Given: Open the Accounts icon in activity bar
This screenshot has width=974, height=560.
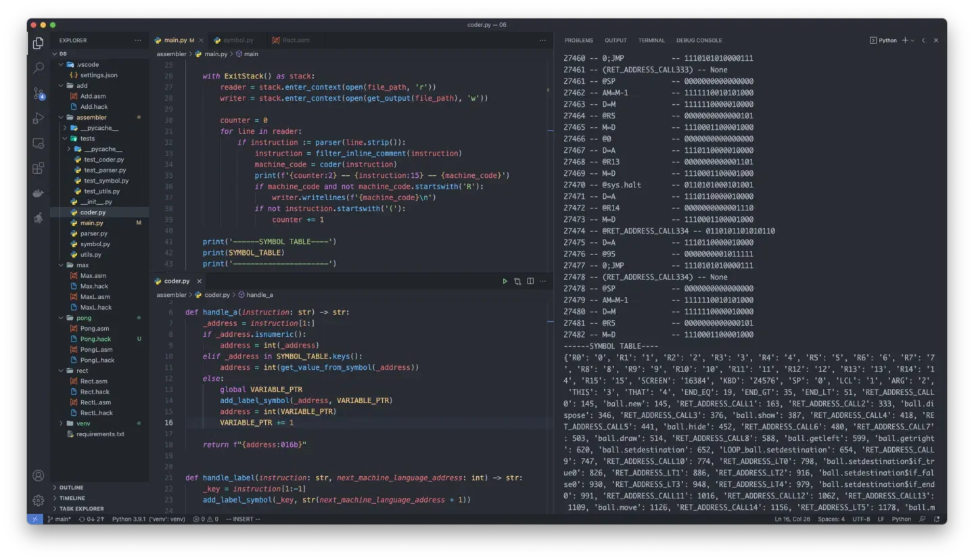Looking at the screenshot, I should pos(39,475).
